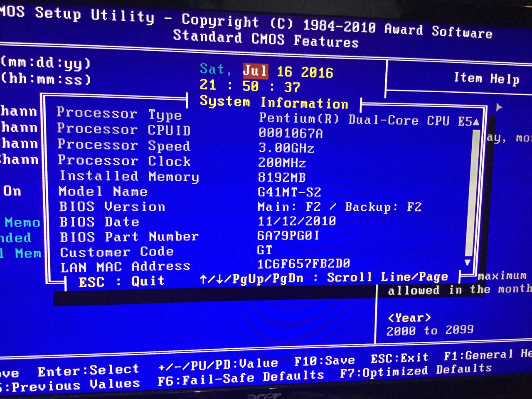Image resolution: width=532 pixels, height=399 pixels.
Task: Select the year field 2016
Action: pos(317,73)
